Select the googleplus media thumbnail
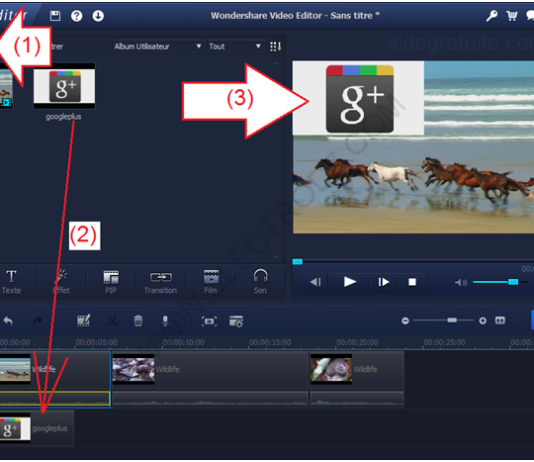The image size is (534, 462). 64,85
